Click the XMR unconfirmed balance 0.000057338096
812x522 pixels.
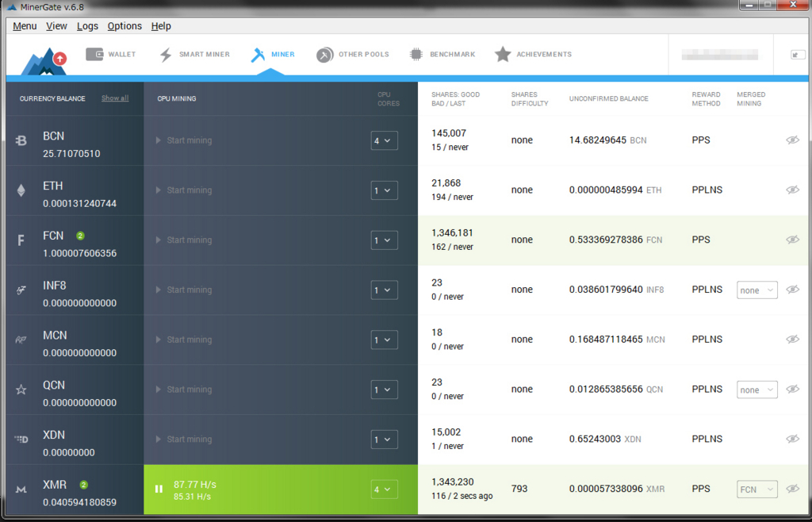[x=606, y=489]
